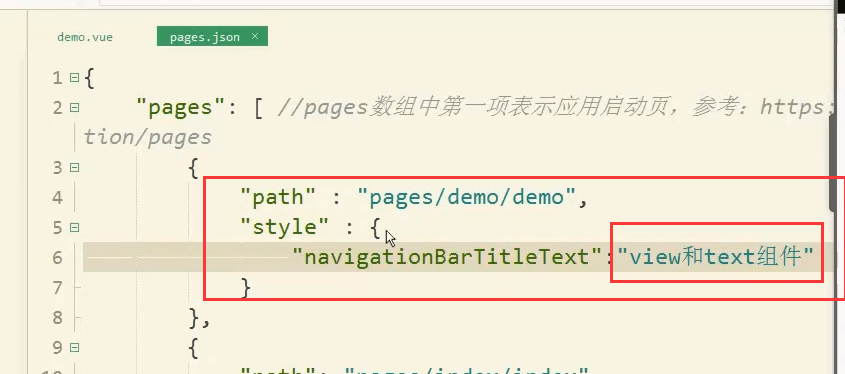The image size is (845, 374).
Task: Click the "}," text on line 8
Action: point(199,318)
